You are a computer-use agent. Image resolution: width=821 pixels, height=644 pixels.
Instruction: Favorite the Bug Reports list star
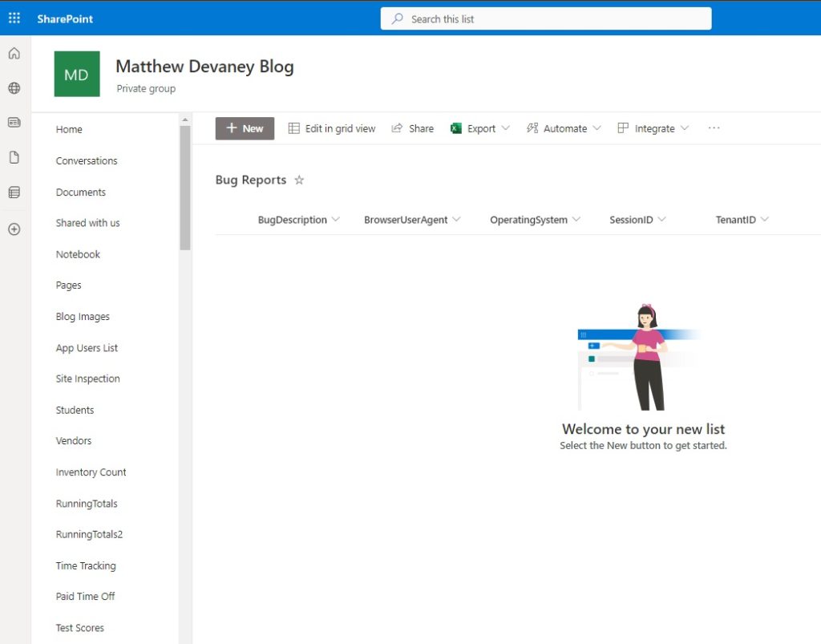coord(299,180)
